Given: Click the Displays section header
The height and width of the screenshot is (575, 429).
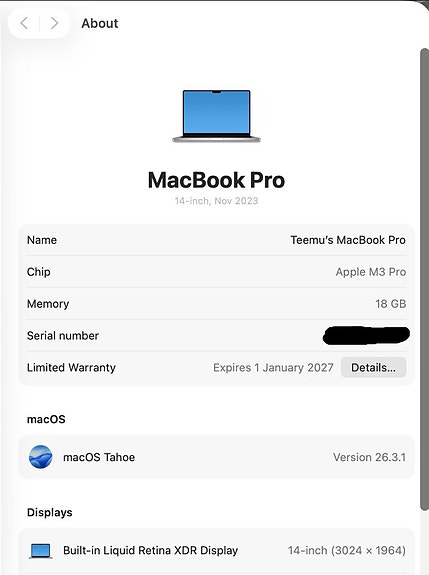Looking at the screenshot, I should tap(50, 512).
